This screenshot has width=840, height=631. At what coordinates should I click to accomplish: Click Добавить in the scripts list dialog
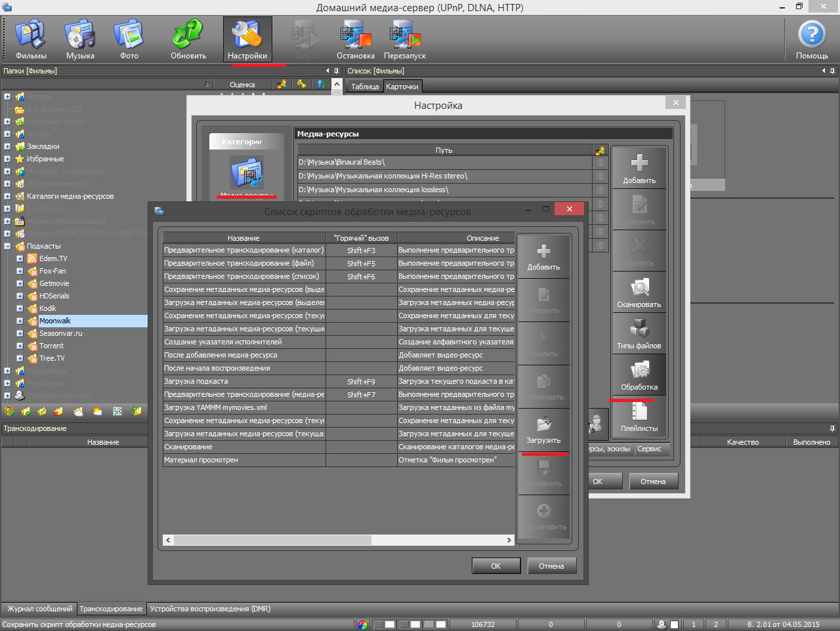(543, 256)
